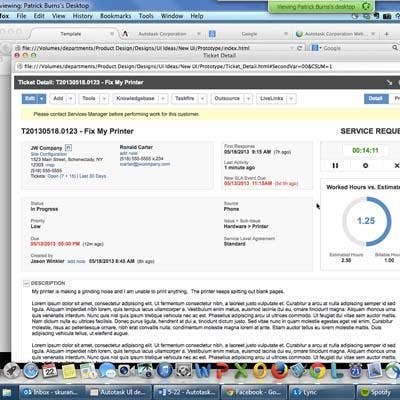Click the Firefox icon in the dock

279,371
